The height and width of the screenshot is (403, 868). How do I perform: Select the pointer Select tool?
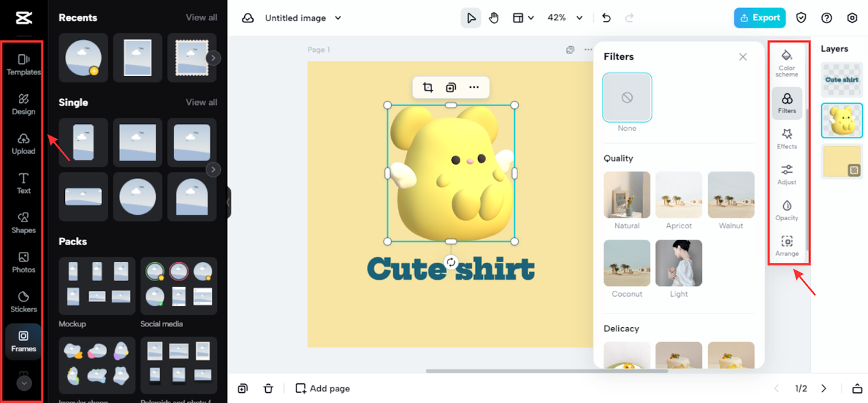pyautogui.click(x=471, y=18)
